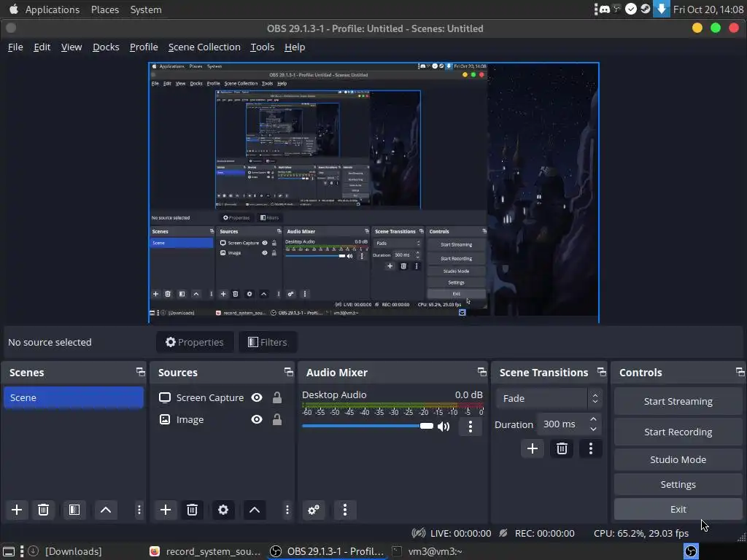
Task: Toggle visibility of Image source
Action: point(257,419)
